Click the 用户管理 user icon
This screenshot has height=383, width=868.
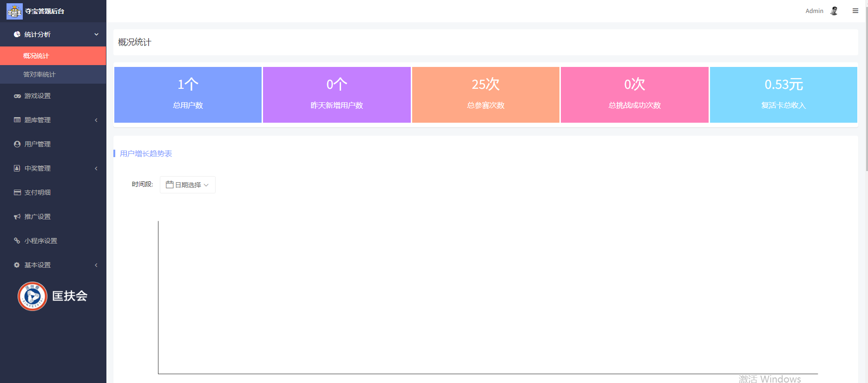point(17,144)
